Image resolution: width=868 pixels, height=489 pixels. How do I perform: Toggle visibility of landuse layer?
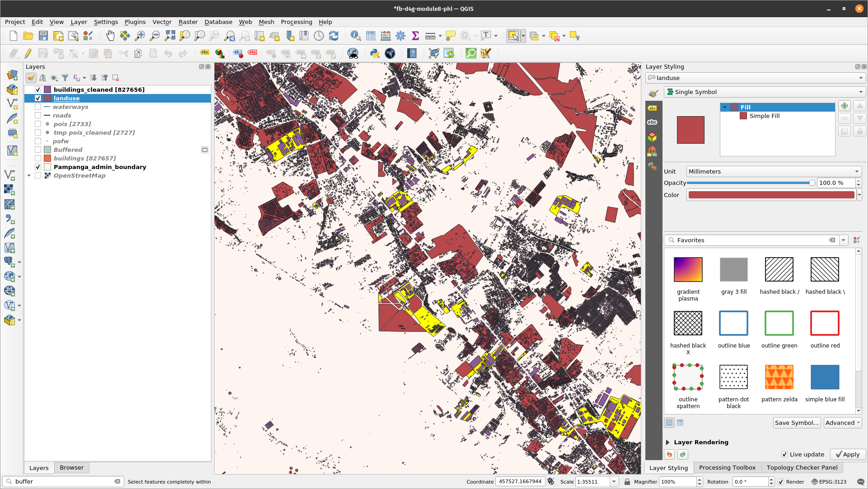click(37, 98)
